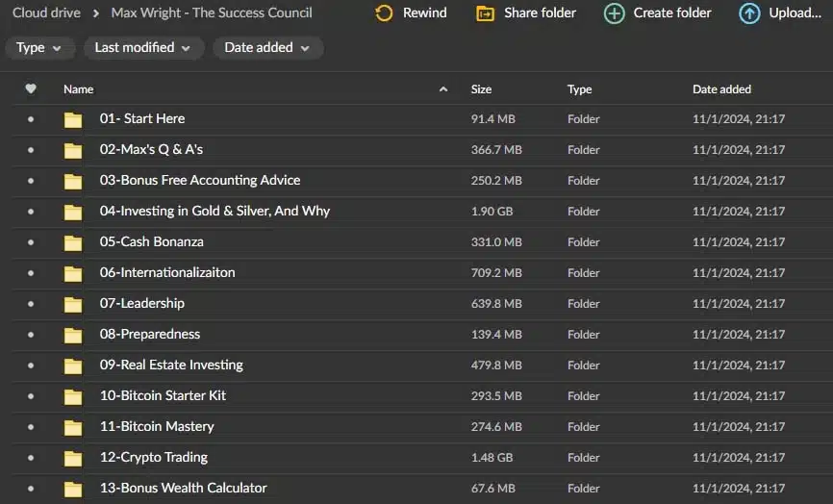Click the Name column sort arrow

click(443, 89)
